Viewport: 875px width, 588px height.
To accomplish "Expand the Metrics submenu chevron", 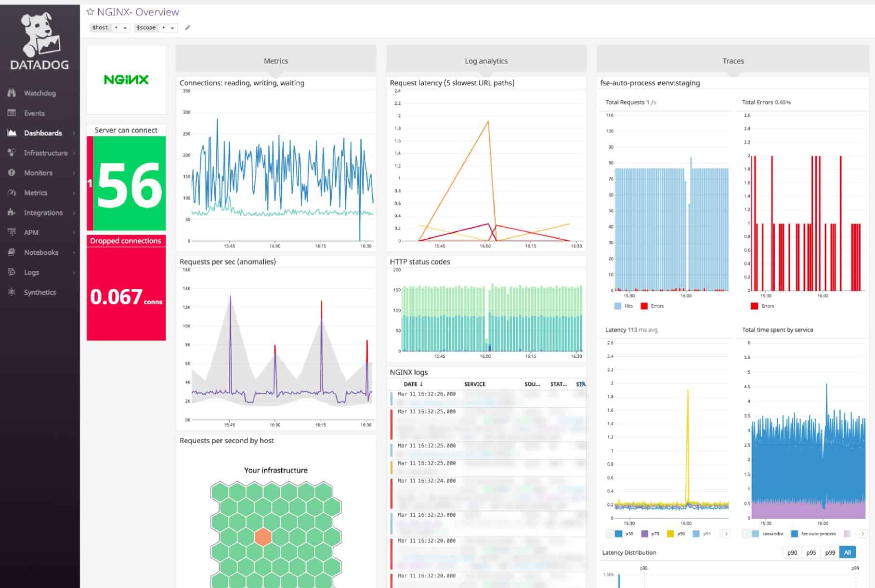I will point(74,193).
